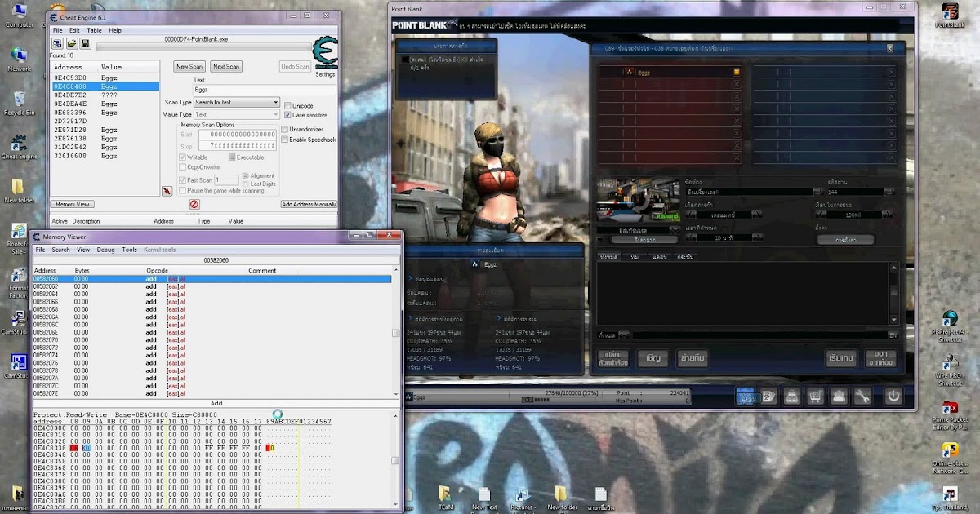Open the Tools menu in Memory Viewer
This screenshot has height=514, width=980.
pos(129,250)
